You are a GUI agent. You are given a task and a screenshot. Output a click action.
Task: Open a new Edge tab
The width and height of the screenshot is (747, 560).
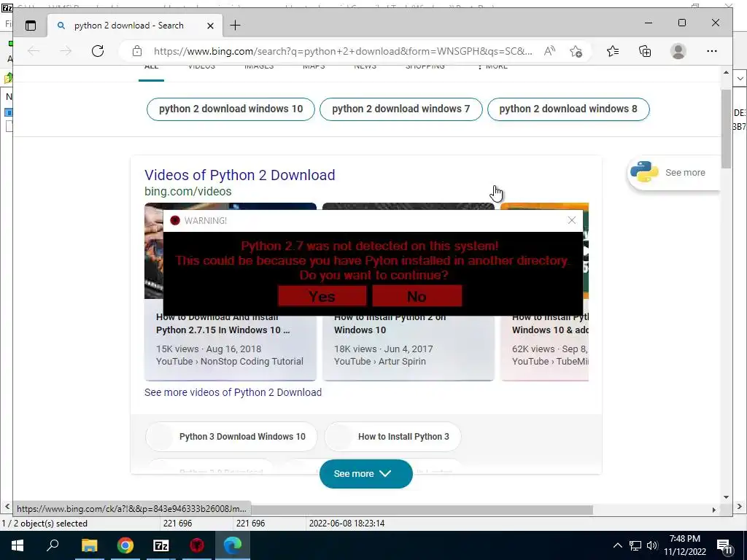pyautogui.click(x=235, y=26)
